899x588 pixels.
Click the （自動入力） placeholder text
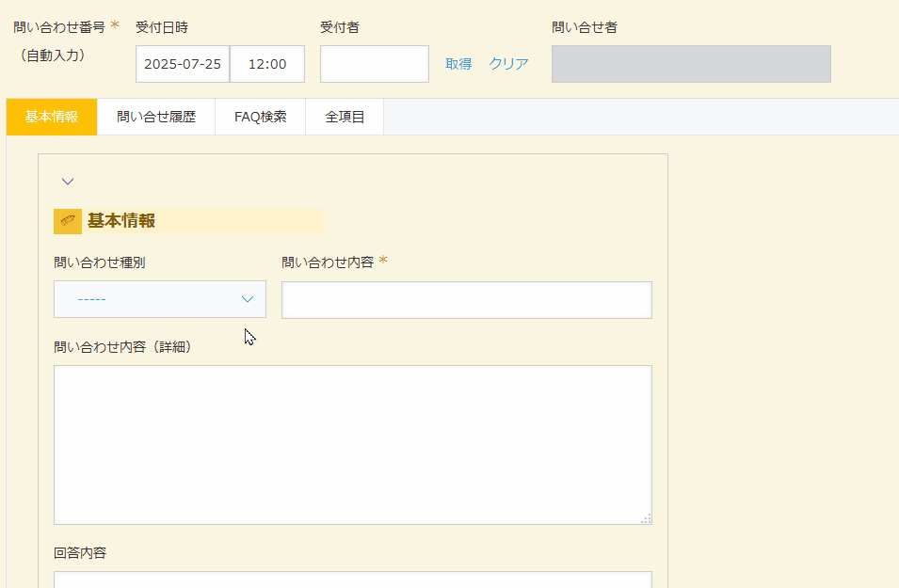tap(53, 56)
